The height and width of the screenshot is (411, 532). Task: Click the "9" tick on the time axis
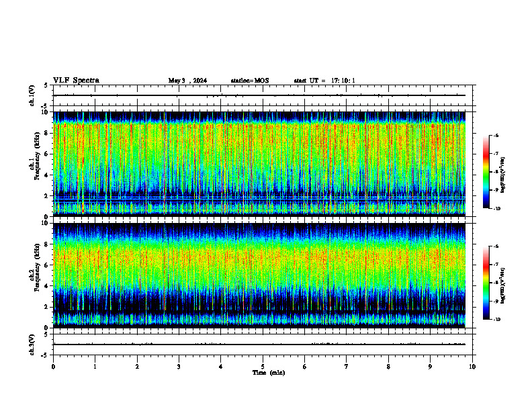[430, 367]
